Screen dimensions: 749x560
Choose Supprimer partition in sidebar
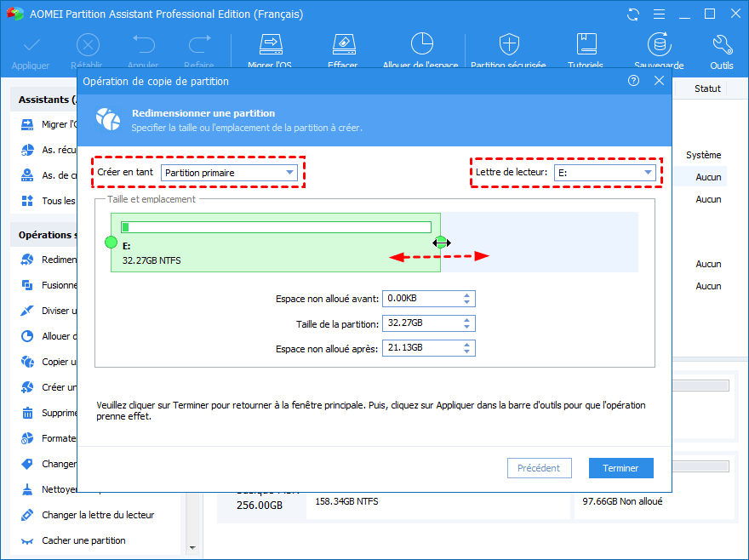pyautogui.click(x=49, y=413)
